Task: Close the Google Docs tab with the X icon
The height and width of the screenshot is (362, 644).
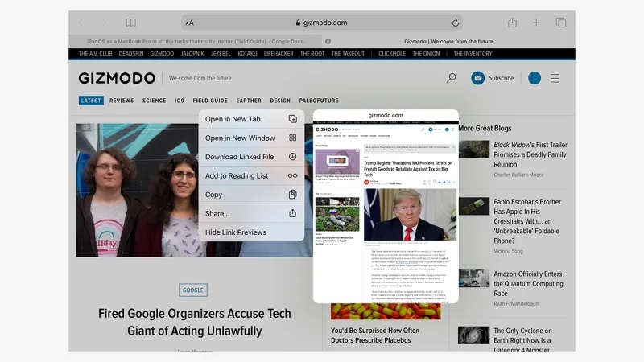Action: point(328,42)
